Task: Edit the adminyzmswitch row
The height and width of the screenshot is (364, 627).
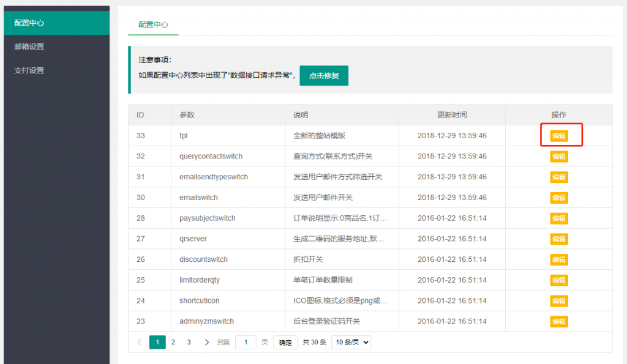Action: (558, 321)
